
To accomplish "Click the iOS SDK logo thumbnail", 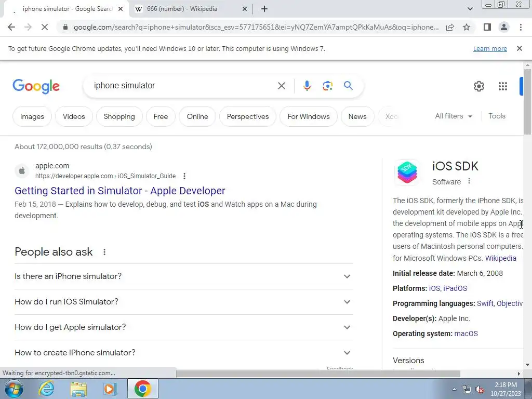I will 407,172.
